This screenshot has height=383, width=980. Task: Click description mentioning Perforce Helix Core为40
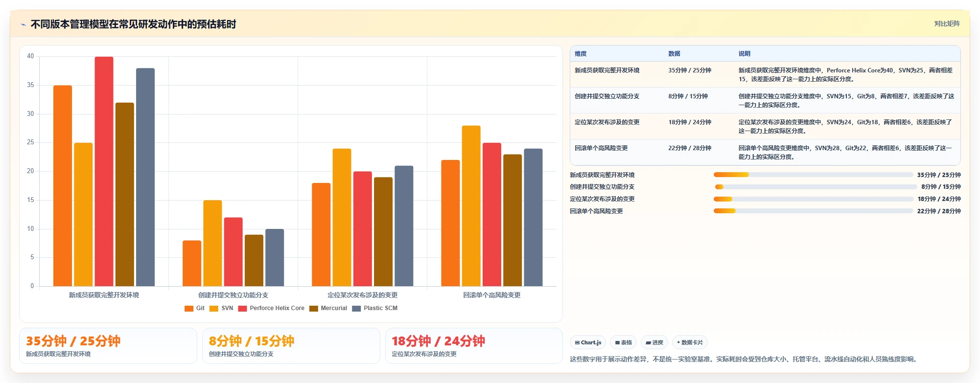(x=846, y=75)
